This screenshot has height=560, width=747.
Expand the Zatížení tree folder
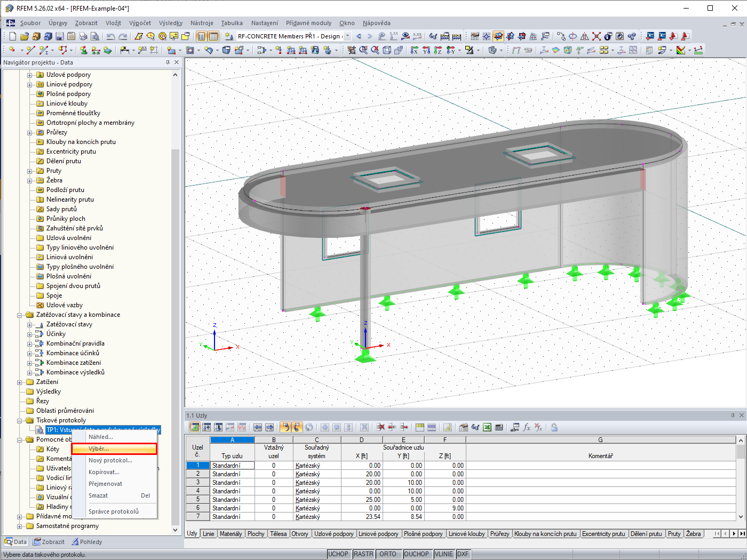pos(20,382)
